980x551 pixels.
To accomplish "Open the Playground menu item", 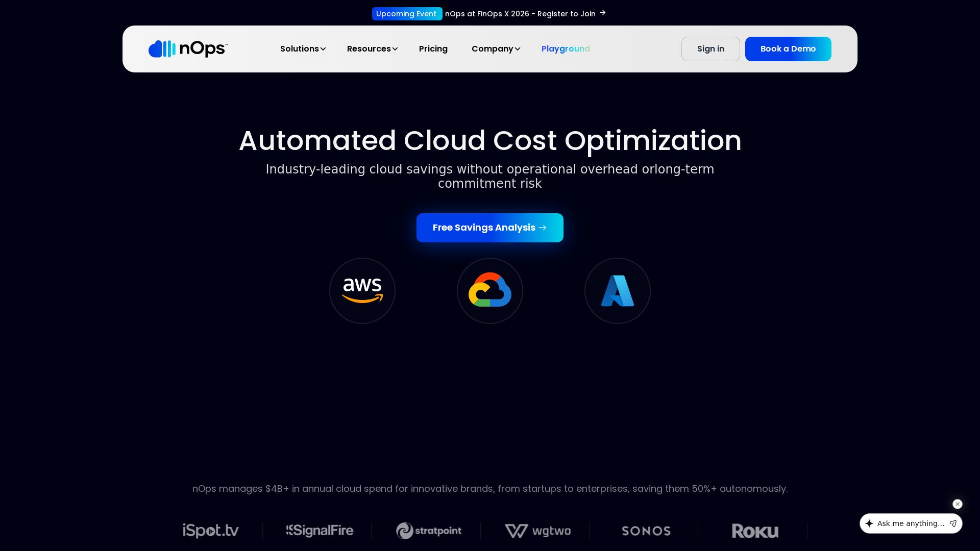I will (x=566, y=49).
